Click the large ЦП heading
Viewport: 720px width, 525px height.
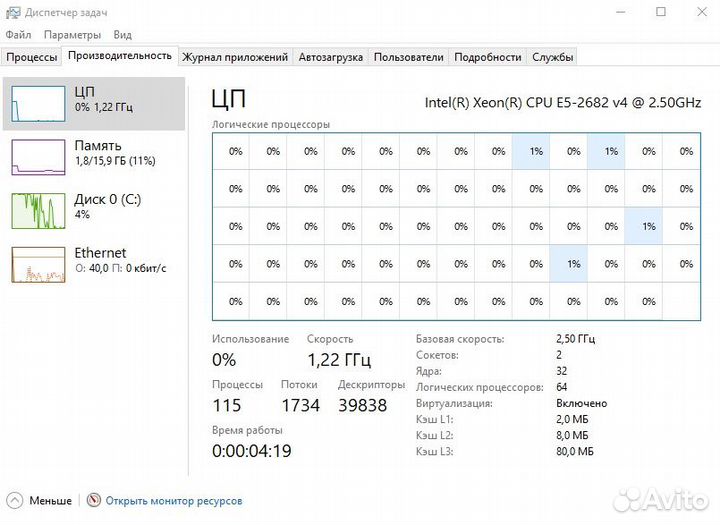click(229, 98)
